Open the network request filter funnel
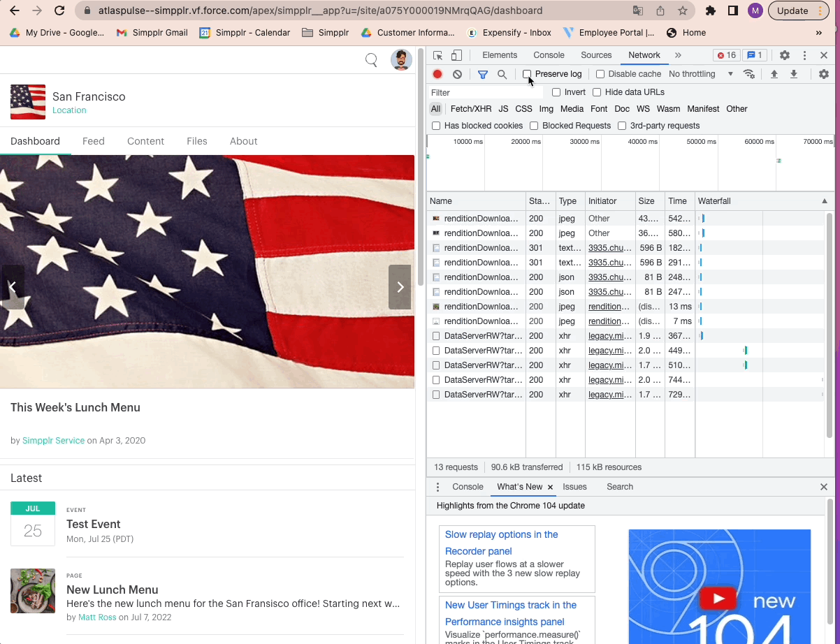840x644 pixels. (x=482, y=73)
